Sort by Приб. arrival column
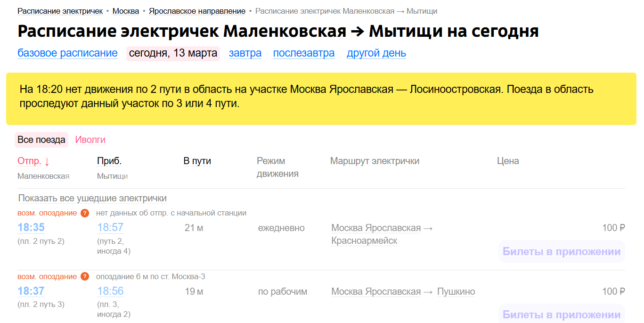 (109, 161)
